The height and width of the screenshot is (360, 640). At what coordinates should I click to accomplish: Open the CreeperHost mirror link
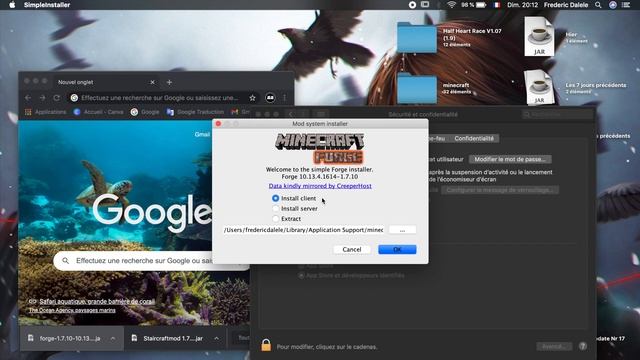pos(320,186)
